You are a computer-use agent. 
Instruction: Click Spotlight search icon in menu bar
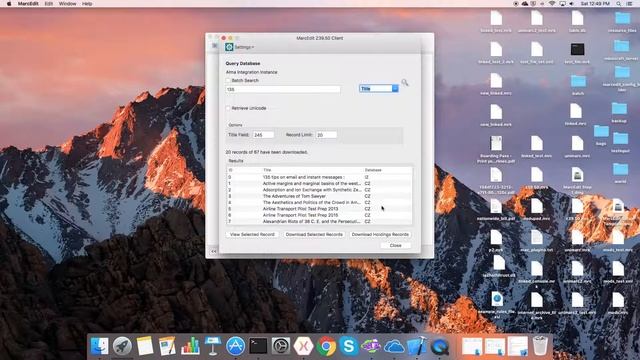click(x=619, y=4)
